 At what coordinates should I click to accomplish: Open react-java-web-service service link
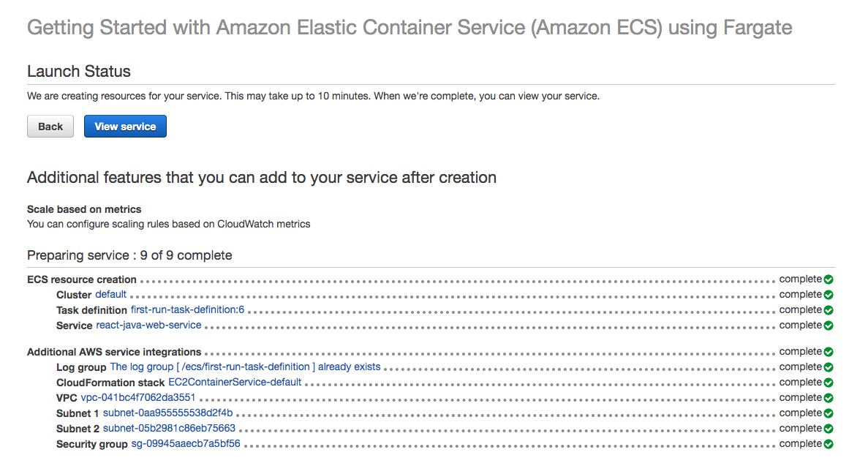click(x=148, y=325)
